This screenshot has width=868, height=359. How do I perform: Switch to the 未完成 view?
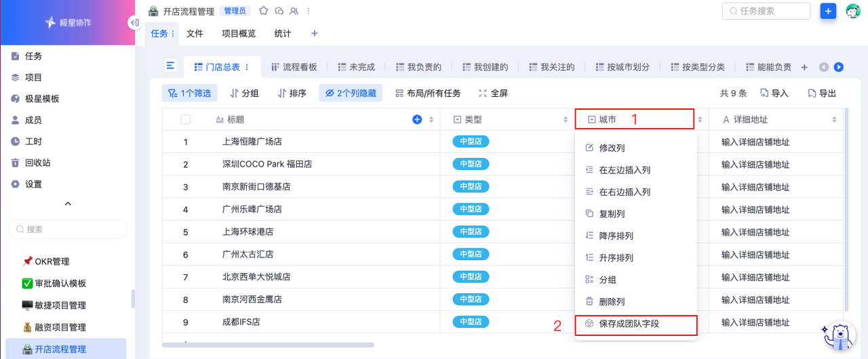tap(356, 67)
